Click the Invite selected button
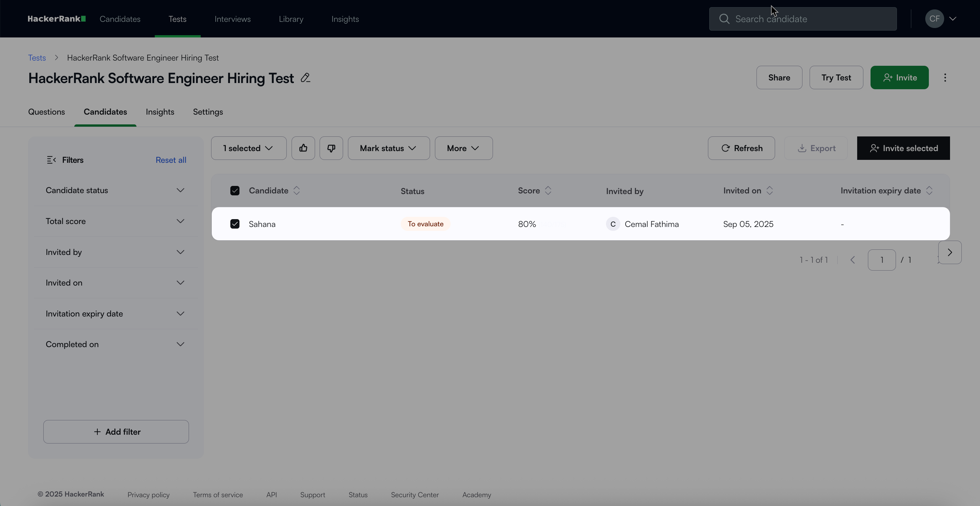 pos(903,148)
